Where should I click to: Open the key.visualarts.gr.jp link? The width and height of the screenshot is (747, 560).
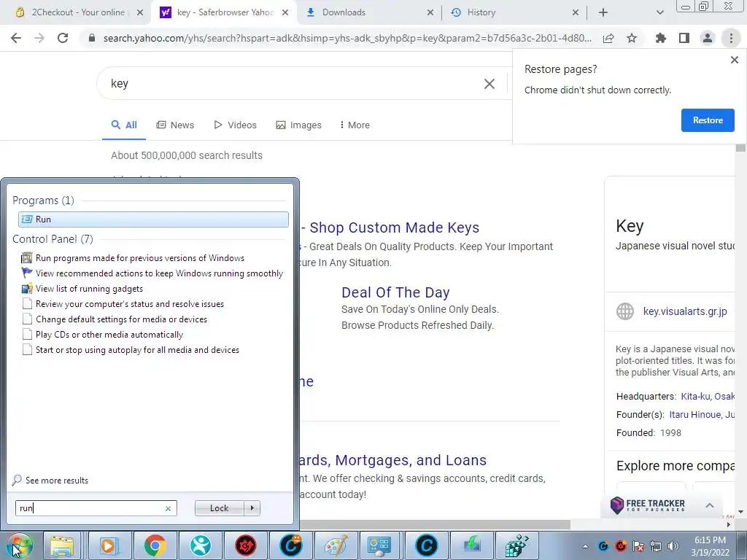pyautogui.click(x=685, y=311)
